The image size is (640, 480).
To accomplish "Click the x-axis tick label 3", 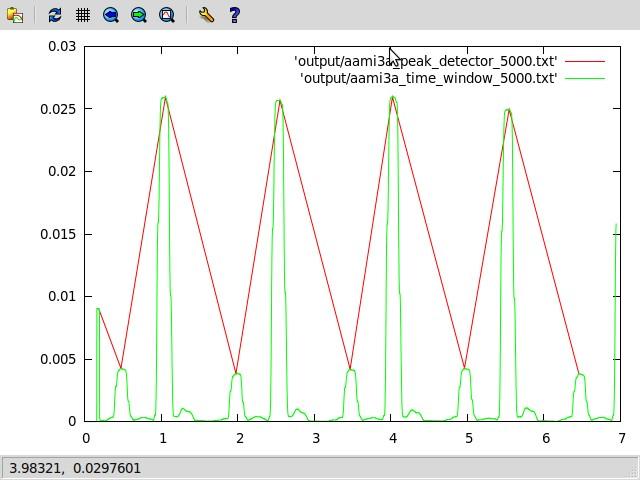I will click(316, 438).
